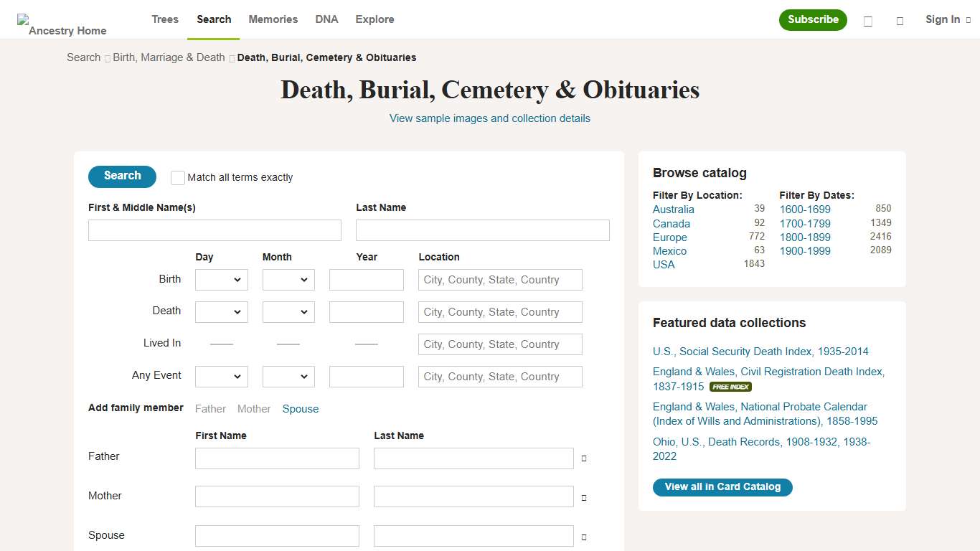Add Mother as a family member
The height and width of the screenshot is (551, 980).
click(254, 408)
